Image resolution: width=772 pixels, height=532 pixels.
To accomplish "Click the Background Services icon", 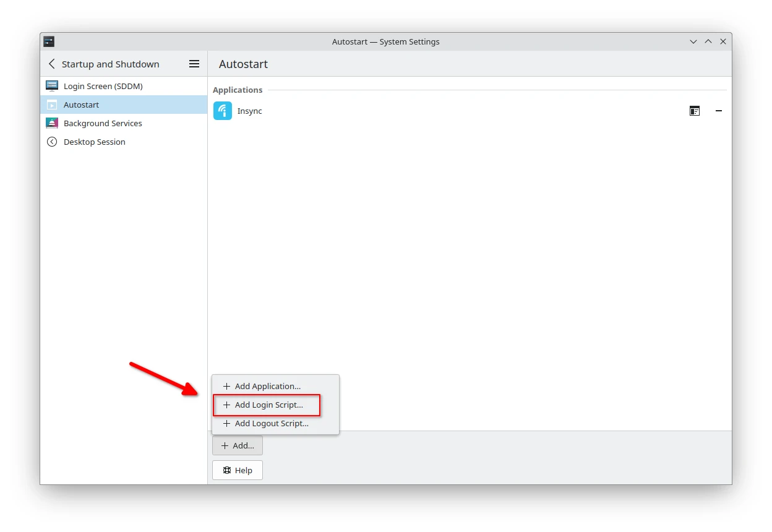I will 52,123.
